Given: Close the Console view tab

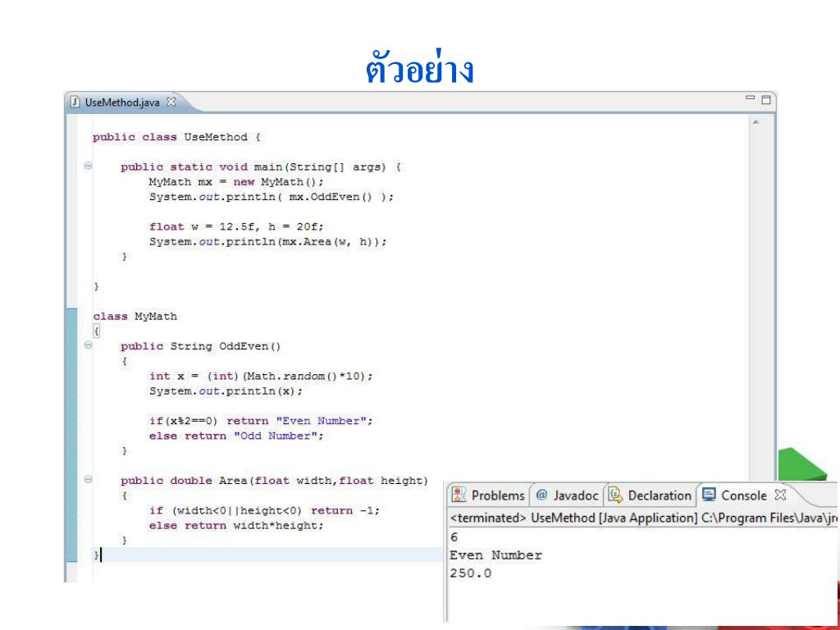Looking at the screenshot, I should [x=781, y=495].
